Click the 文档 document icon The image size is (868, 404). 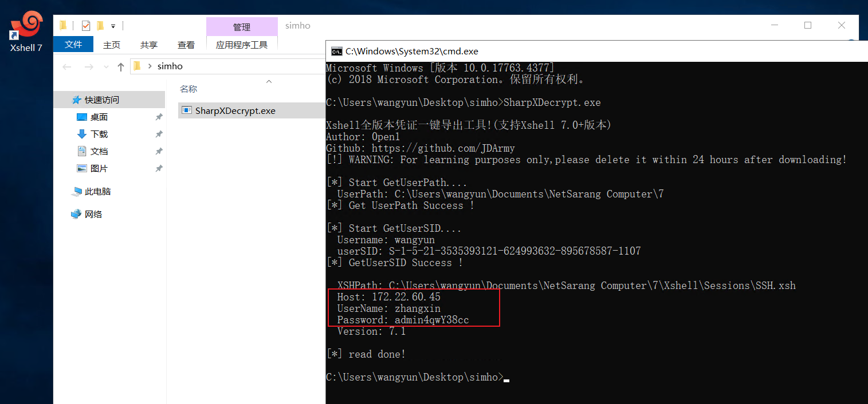click(x=82, y=151)
